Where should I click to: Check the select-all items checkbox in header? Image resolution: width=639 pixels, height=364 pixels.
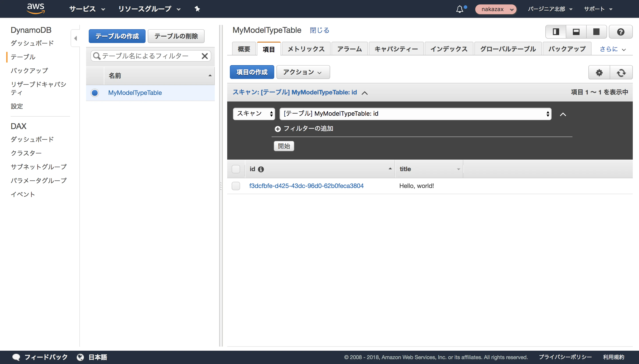(x=236, y=169)
